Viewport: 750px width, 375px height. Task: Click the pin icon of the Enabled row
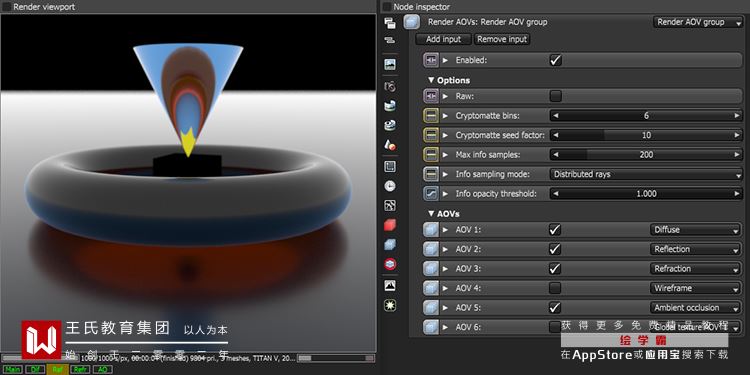(431, 60)
